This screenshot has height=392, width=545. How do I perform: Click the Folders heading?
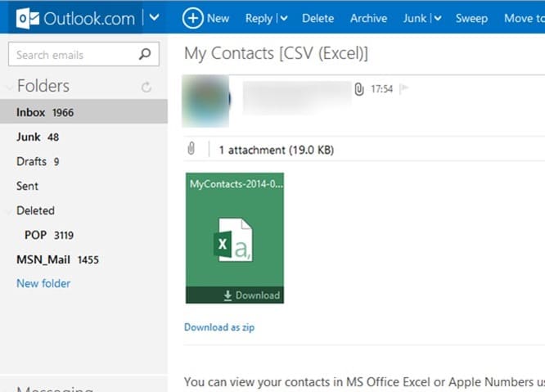pos(43,86)
